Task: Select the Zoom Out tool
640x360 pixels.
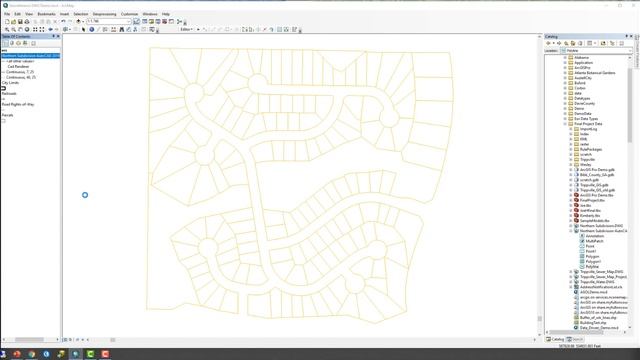Action: (13, 30)
